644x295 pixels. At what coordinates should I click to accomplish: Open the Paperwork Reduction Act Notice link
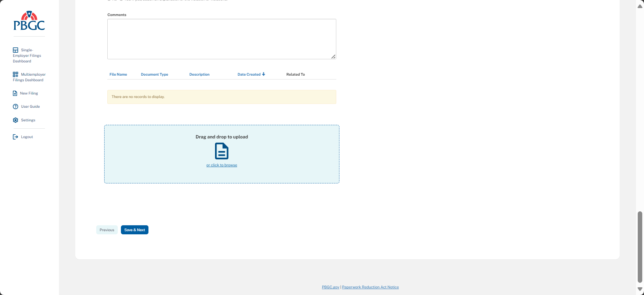(370, 287)
